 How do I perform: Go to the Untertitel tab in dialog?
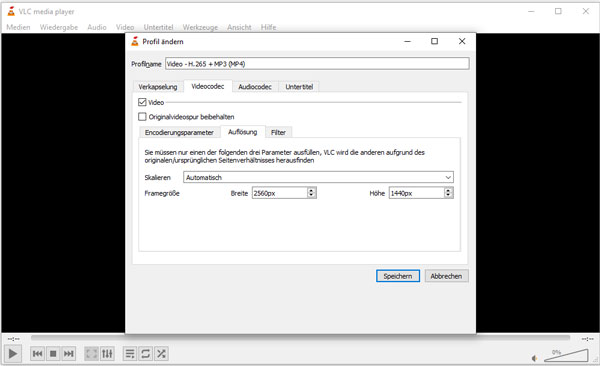299,87
